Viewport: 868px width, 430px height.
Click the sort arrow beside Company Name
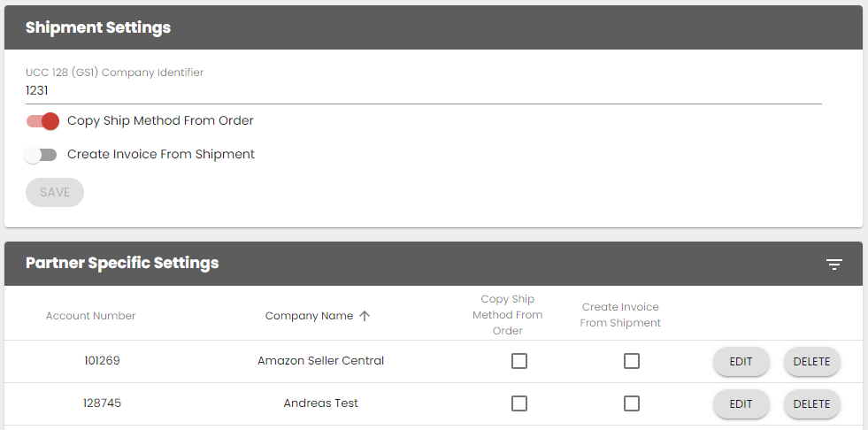point(365,316)
